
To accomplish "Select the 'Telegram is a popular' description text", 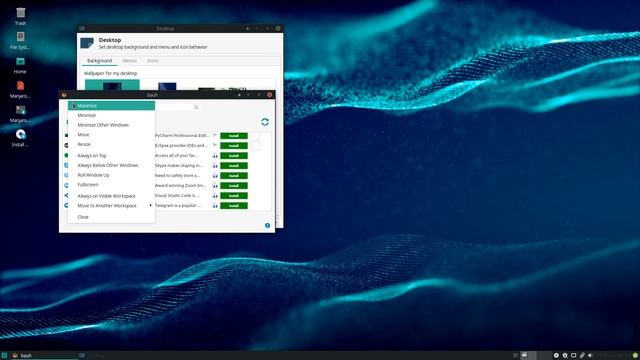I will pos(178,206).
